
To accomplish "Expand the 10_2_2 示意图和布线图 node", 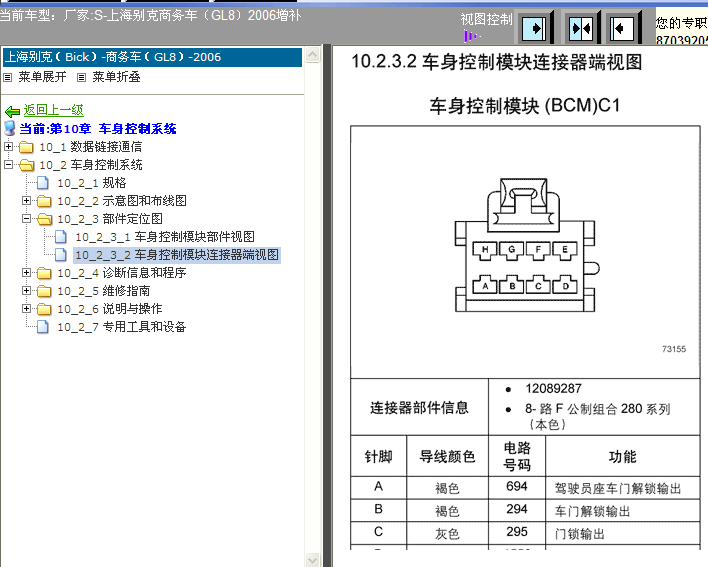I will point(27,200).
